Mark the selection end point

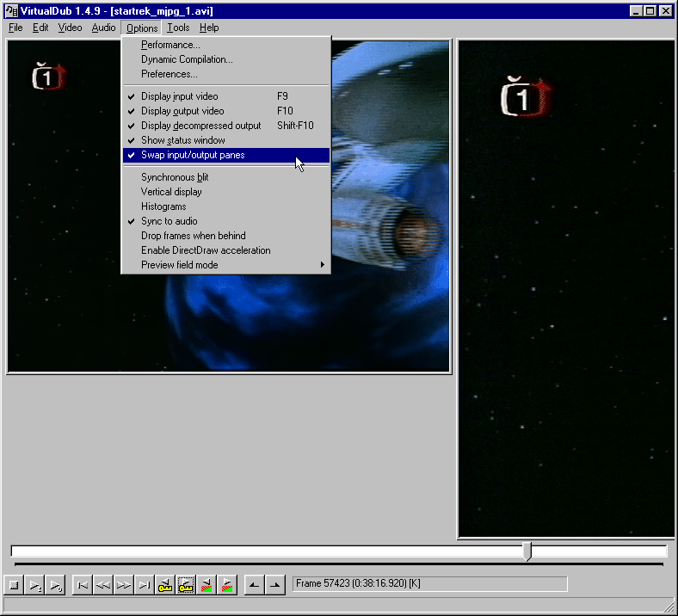tap(275, 585)
